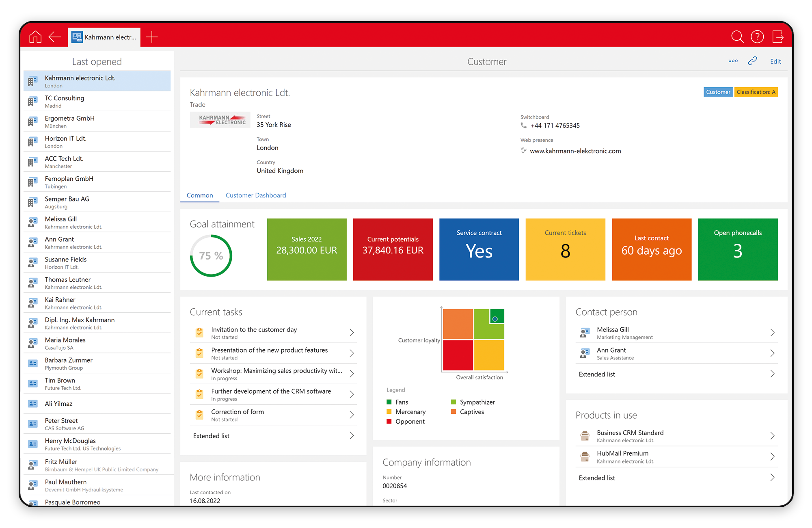This screenshot has height=528, width=812.
Task: Open a new tab with the plus icon
Action: pyautogui.click(x=151, y=37)
